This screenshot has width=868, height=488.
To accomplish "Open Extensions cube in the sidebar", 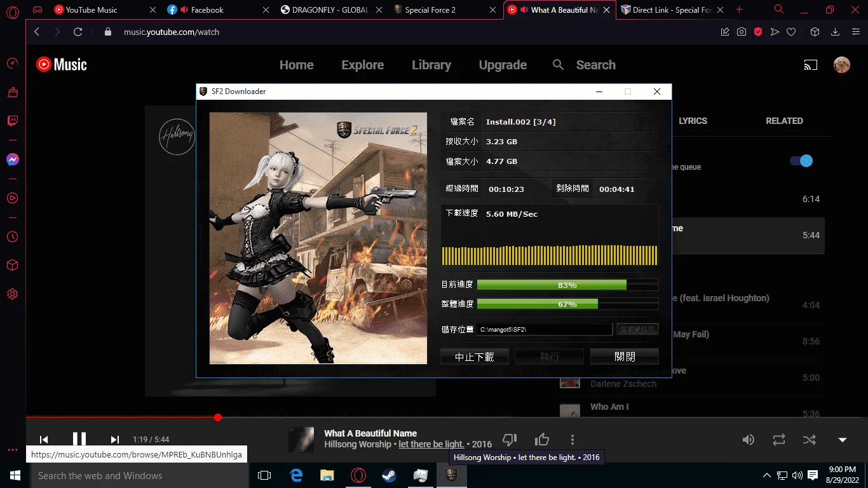I will pyautogui.click(x=13, y=265).
